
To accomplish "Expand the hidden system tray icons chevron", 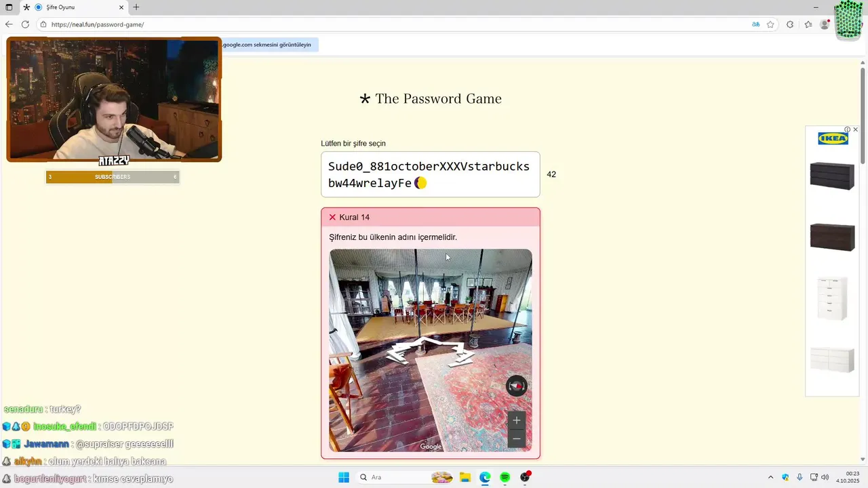I will point(770,477).
